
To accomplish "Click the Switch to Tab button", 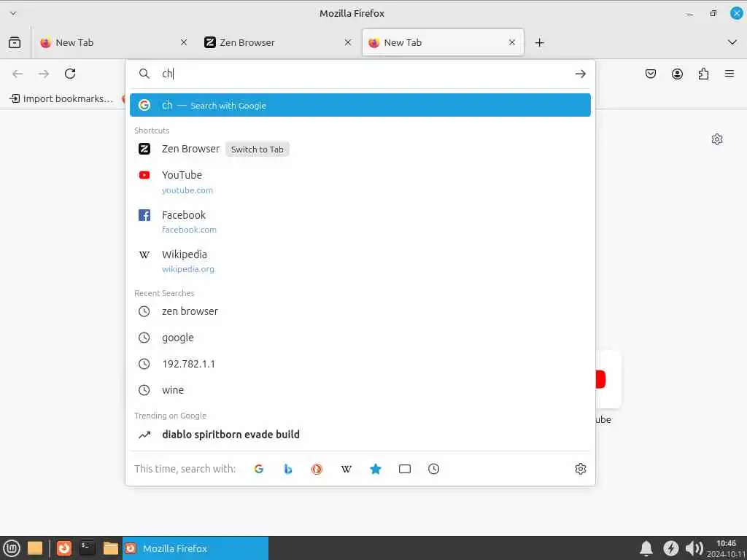I will [258, 149].
